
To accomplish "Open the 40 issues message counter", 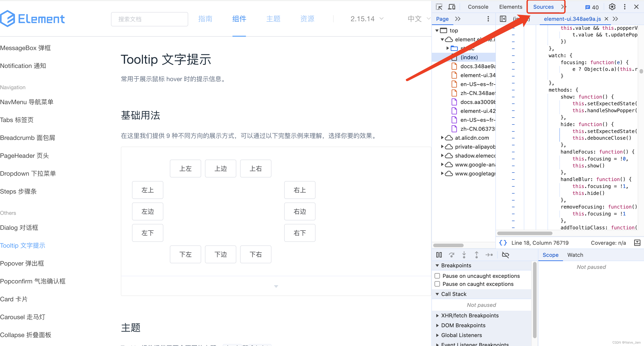I will point(592,7).
